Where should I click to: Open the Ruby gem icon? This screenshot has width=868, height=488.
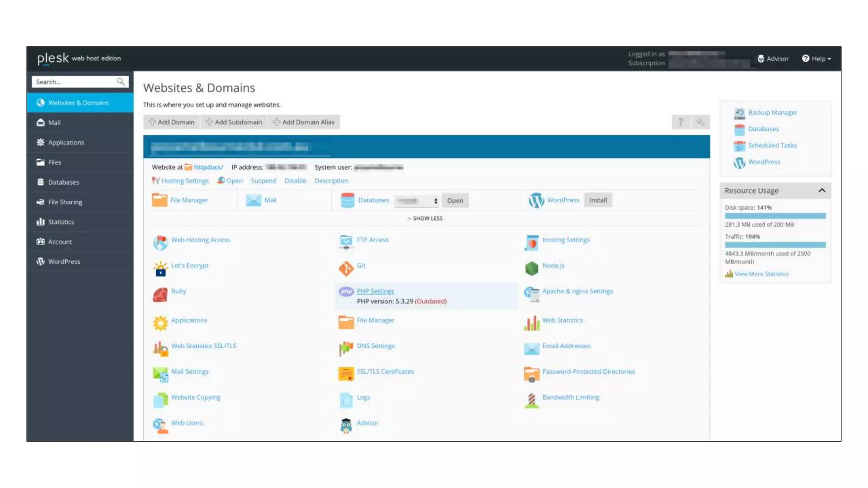point(160,294)
